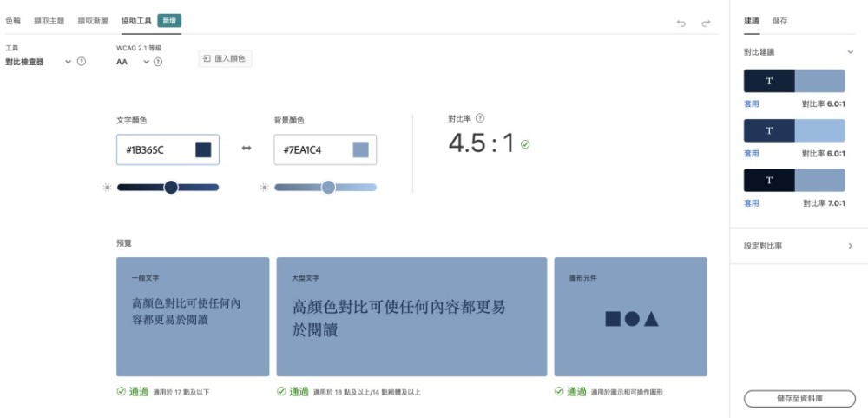Click the redo arrow icon

click(706, 23)
